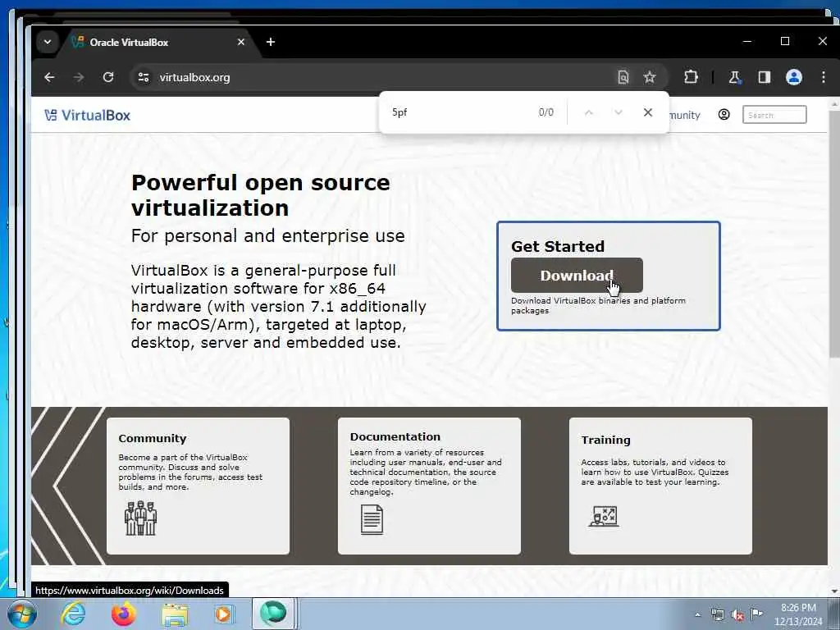This screenshot has width=840, height=630.
Task: Click the scrollbar down arrow
Action: (833, 591)
